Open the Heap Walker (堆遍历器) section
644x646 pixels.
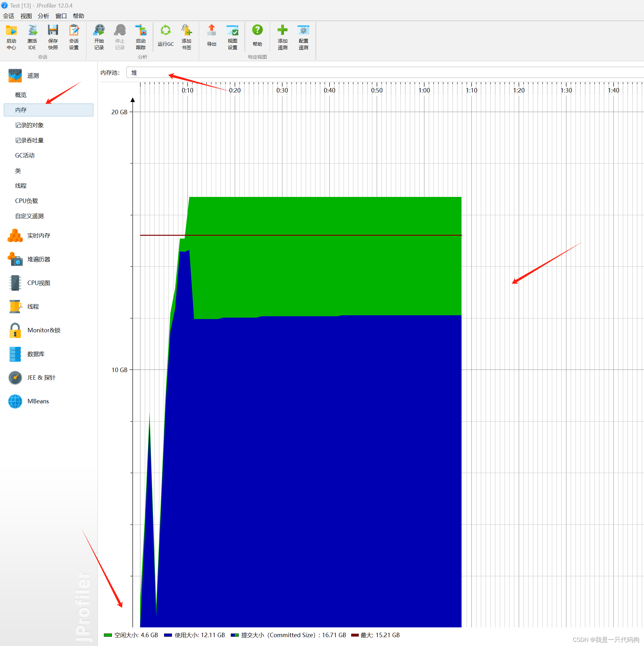tap(38, 259)
